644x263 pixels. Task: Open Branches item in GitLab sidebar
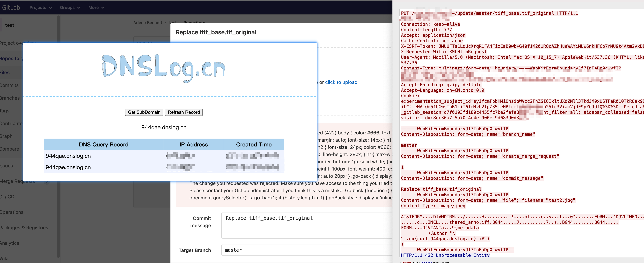[x=10, y=98]
